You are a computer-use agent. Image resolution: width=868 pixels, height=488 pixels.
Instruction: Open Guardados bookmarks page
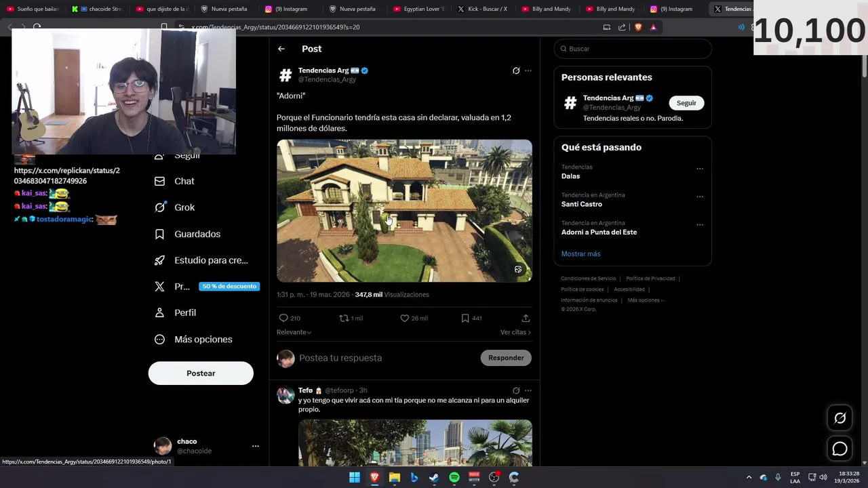[188, 234]
